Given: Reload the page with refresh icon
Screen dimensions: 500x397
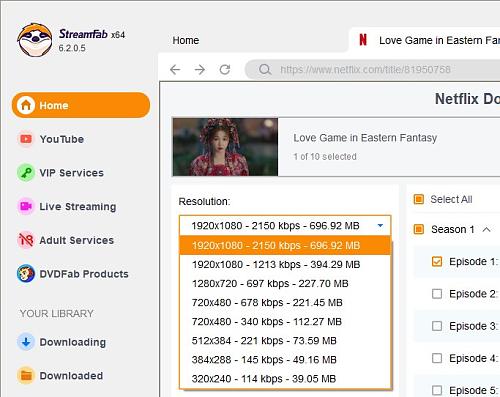Looking at the screenshot, I should coord(225,69).
